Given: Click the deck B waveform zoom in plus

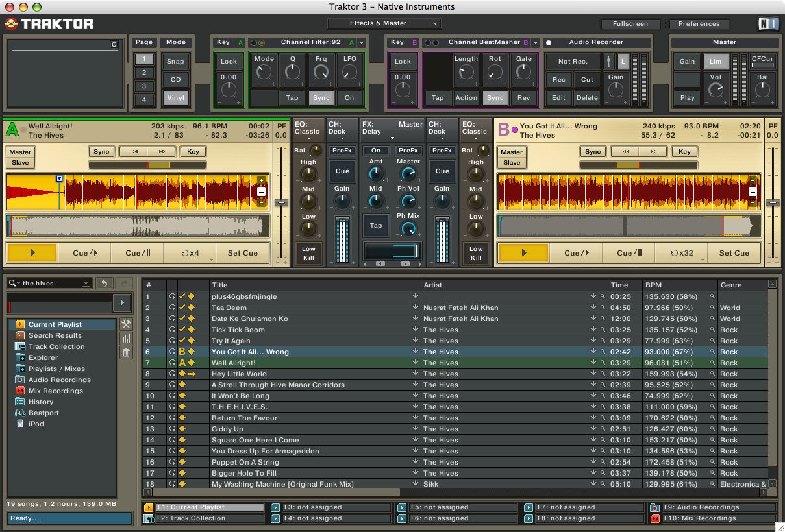Looking at the screenshot, I should 753,181.
